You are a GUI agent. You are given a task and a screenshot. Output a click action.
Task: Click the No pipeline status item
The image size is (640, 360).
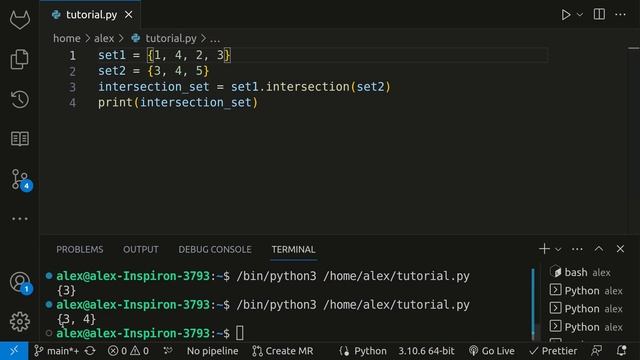[212, 351]
